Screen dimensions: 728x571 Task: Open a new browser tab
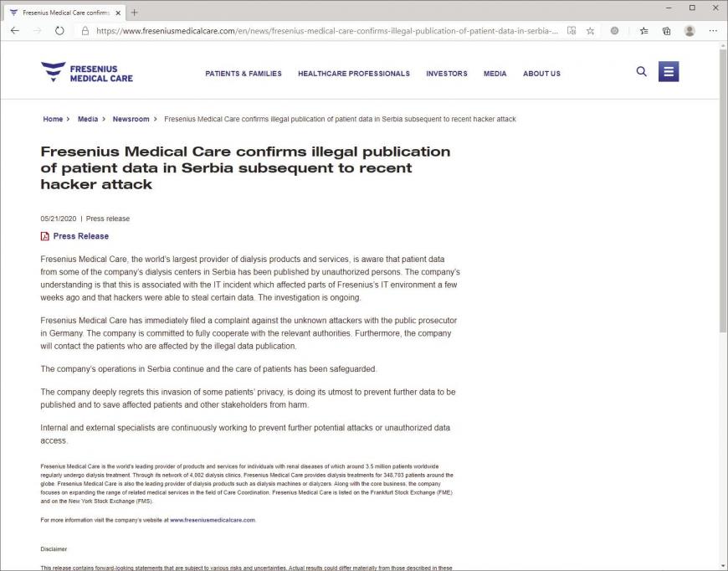click(x=134, y=13)
